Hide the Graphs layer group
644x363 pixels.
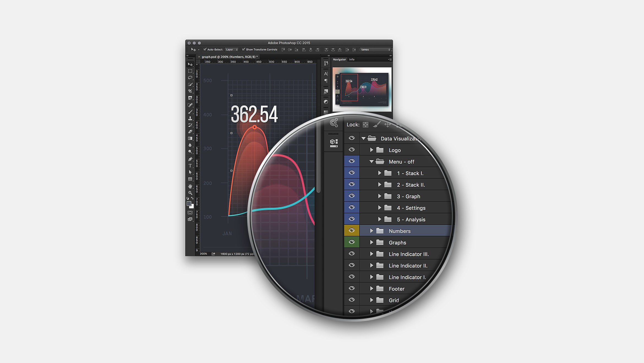pyautogui.click(x=352, y=242)
